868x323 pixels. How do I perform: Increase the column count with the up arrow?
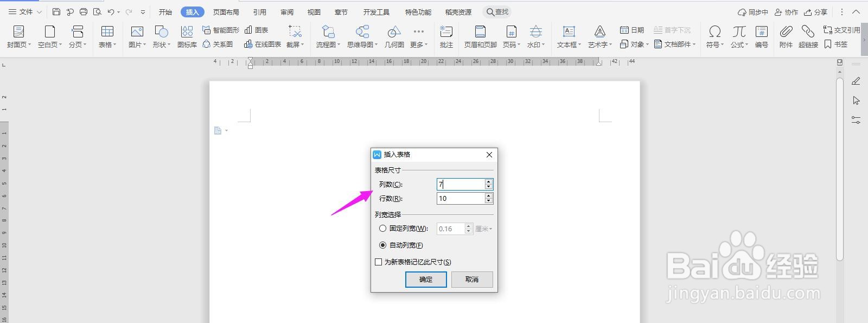pos(489,182)
